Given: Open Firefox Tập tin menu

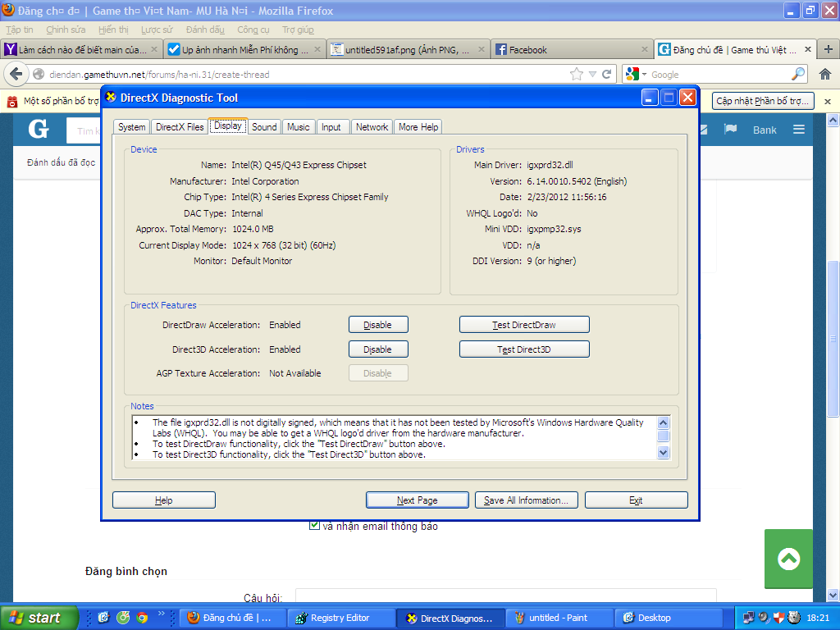Looking at the screenshot, I should coord(20,30).
